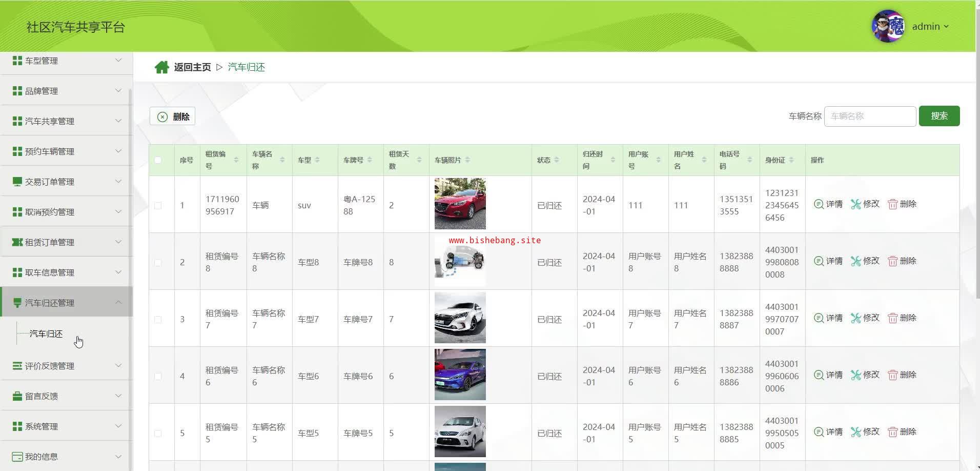Click the details icon for row 4
Screen dimensions: 980x471
(x=819, y=375)
